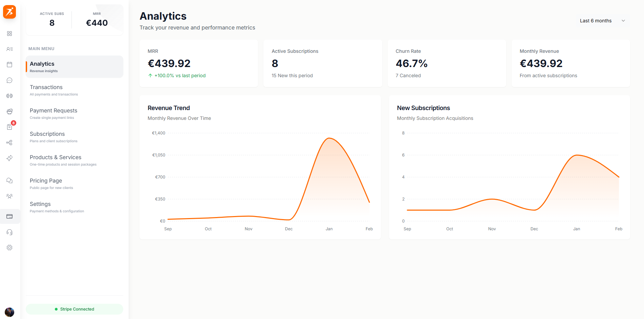644x319 pixels.
Task: Expand the period selector chevron
Action: click(x=623, y=21)
